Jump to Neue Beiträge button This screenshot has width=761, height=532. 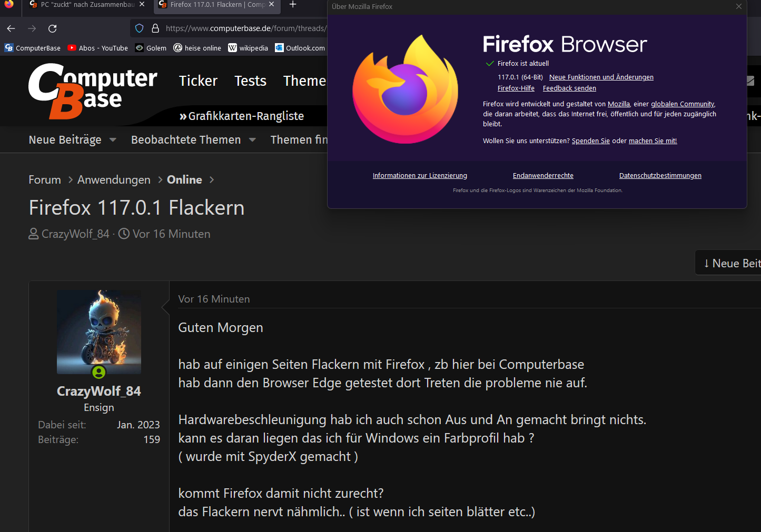[729, 263]
